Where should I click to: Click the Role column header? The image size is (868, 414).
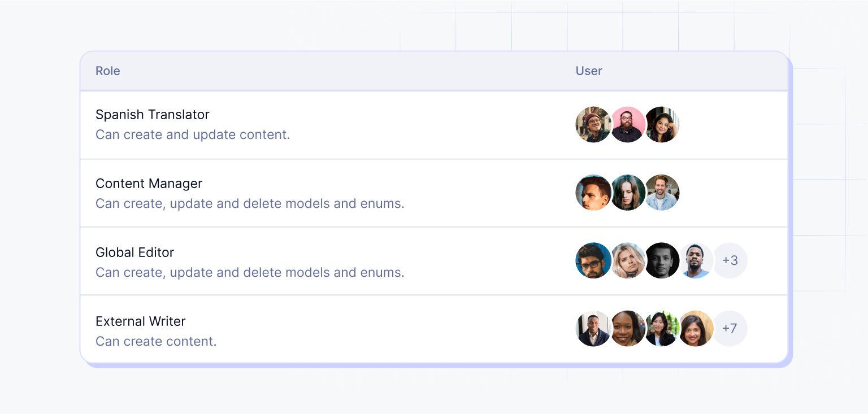point(108,71)
